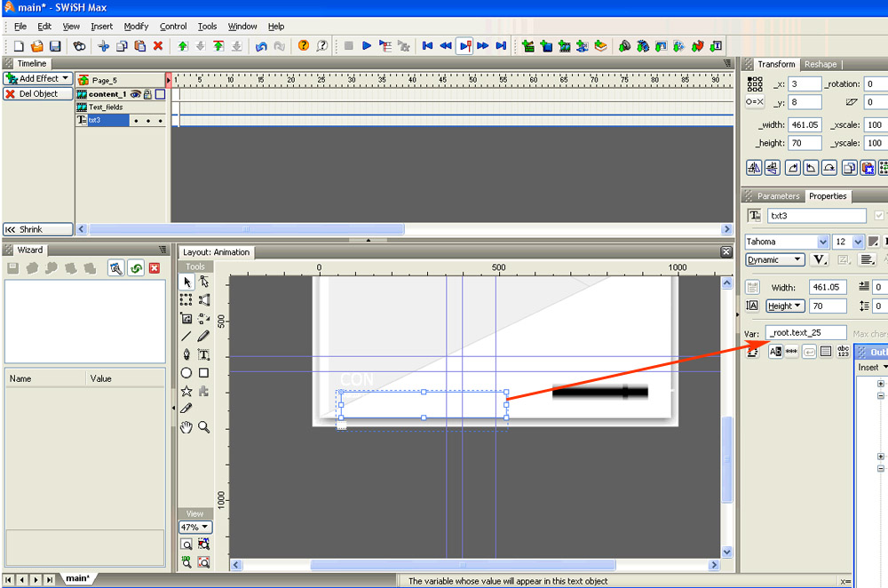Open the Tahoma font dropdown
Image resolution: width=888 pixels, height=588 pixels.
[x=823, y=242]
